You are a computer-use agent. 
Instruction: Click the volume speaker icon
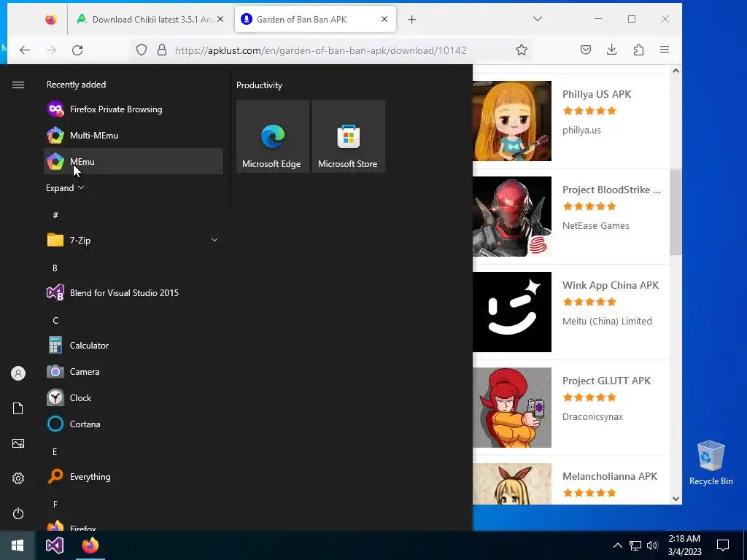point(652,545)
